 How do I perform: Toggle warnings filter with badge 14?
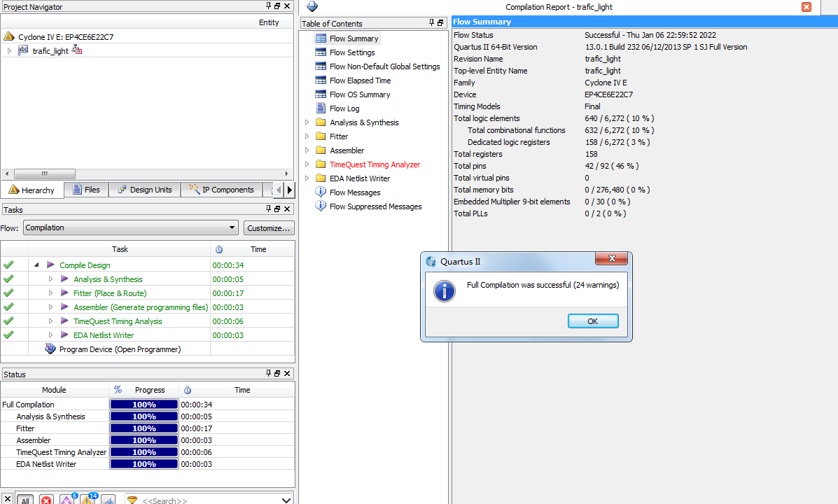88,500
